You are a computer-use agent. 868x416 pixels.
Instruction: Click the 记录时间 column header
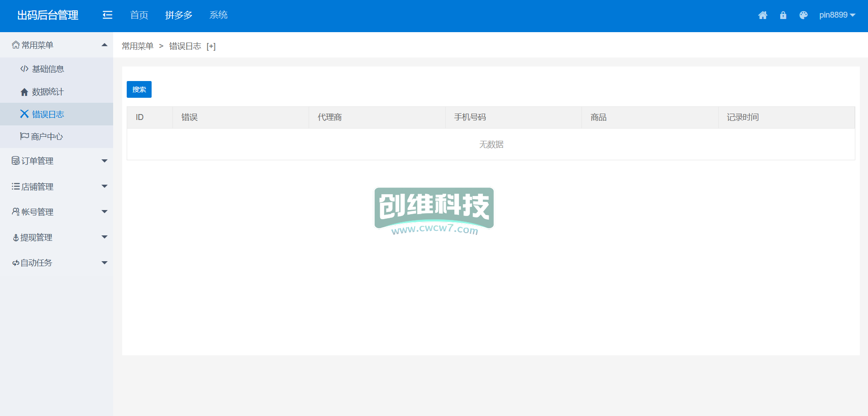pos(743,117)
